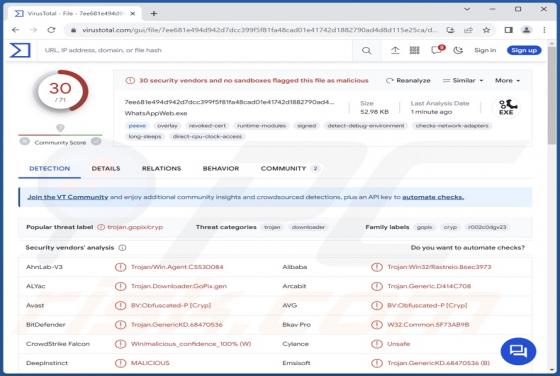Screen dimensions: 560x376
Task: Click the 30/71 detection score gauge
Action: pyautogui.click(x=61, y=91)
